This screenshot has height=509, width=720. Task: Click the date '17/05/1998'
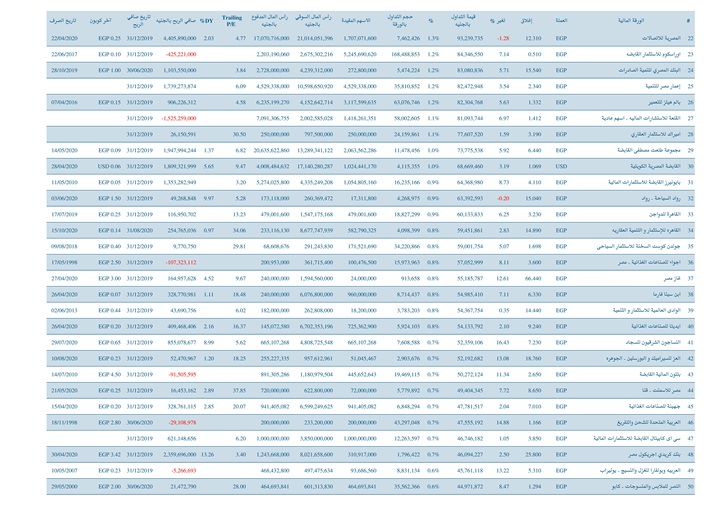[x=64, y=263]
